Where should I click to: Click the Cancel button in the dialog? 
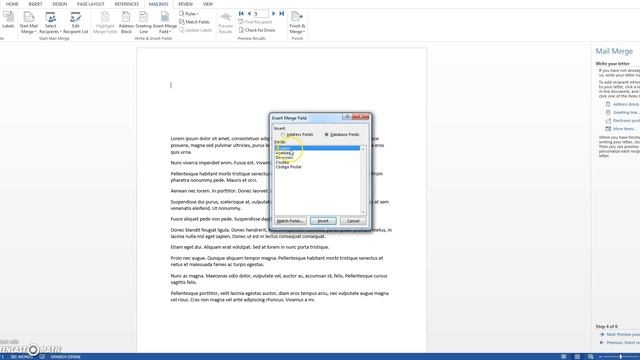[353, 221]
